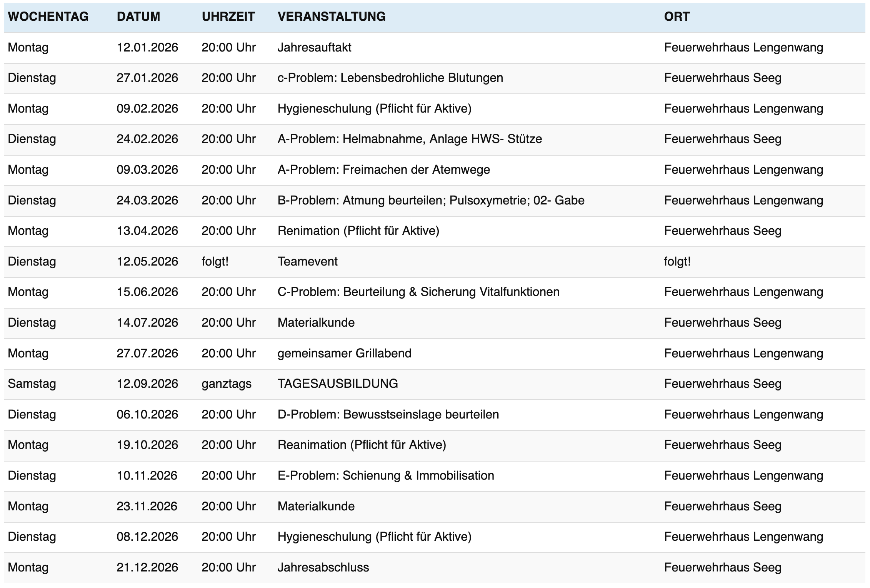Select the TAGESAUSBILDUNG entry
The width and height of the screenshot is (870, 588).
337,384
